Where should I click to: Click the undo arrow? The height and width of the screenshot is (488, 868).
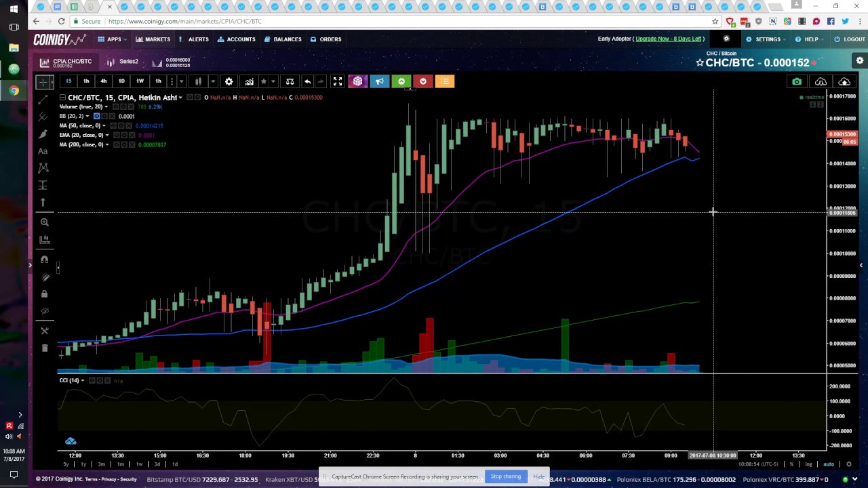[x=307, y=81]
